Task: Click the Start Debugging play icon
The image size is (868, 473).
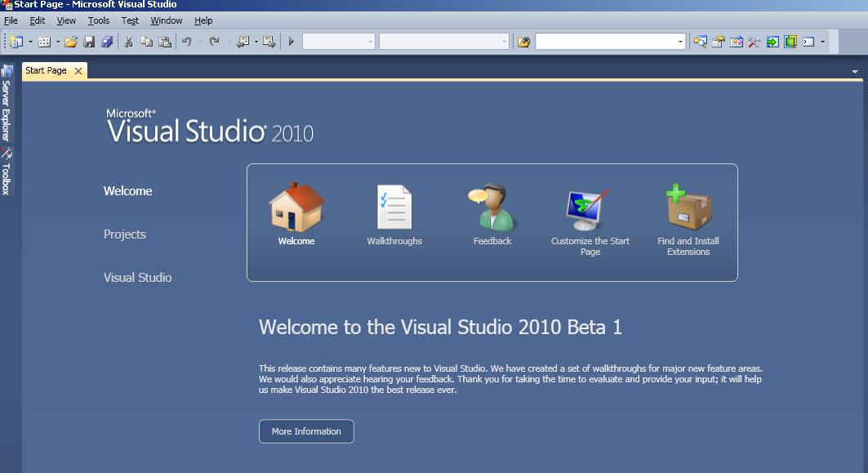Action: tap(292, 42)
